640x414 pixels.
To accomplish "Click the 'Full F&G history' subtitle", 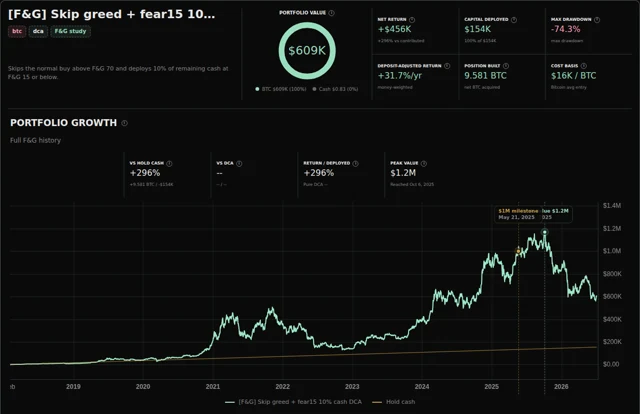I will [36, 140].
